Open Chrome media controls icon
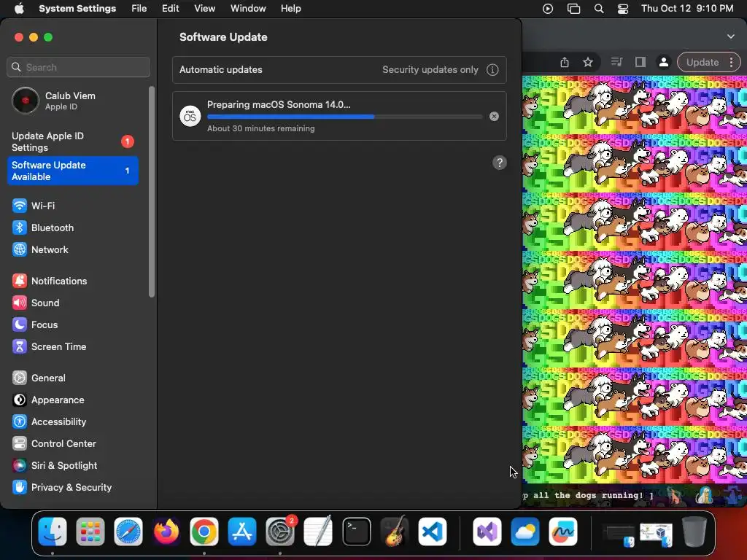Viewport: 747px width, 560px height. (617, 63)
